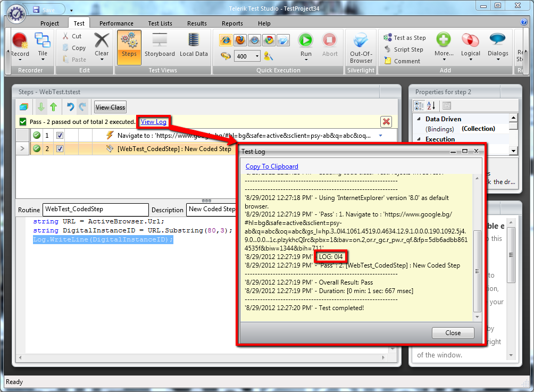Undo the last step change
This screenshot has height=392, width=534.
70,107
